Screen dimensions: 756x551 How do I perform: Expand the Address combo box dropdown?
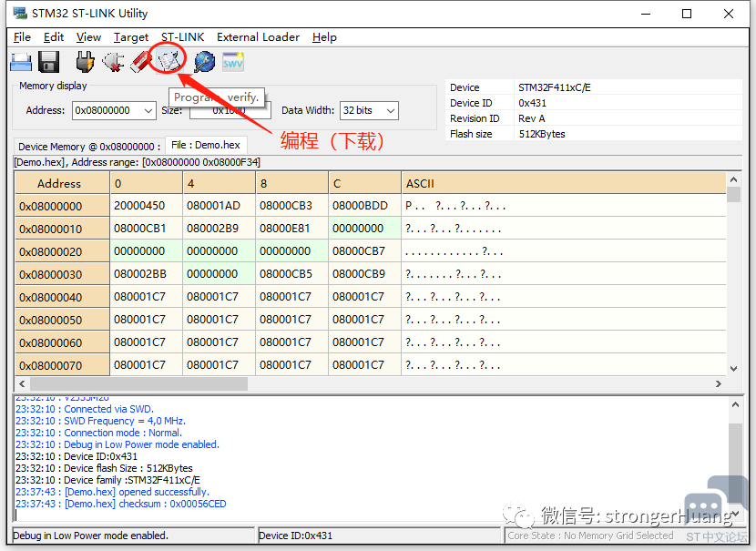[148, 110]
